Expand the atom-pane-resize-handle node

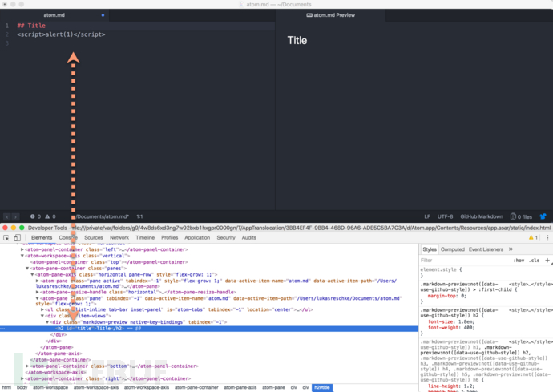tap(38, 292)
